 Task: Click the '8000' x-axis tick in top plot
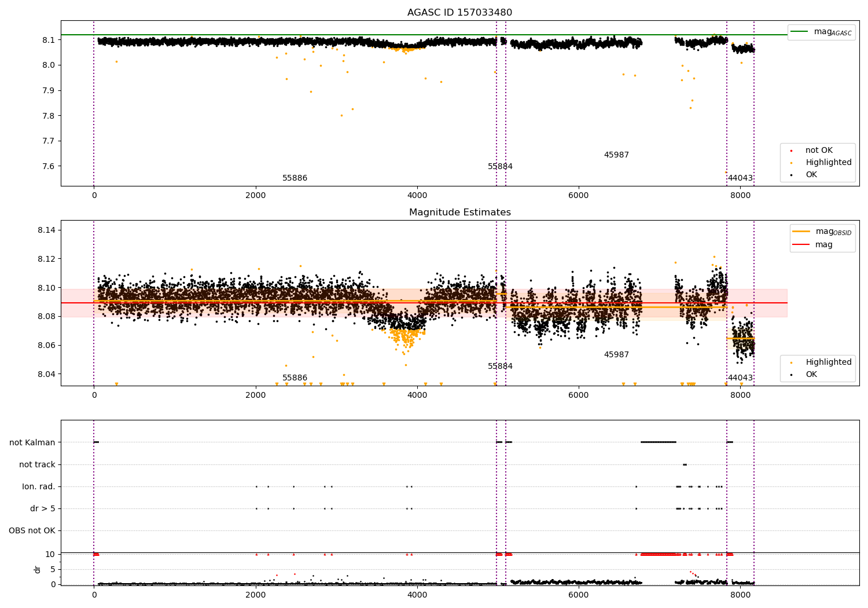point(741,196)
